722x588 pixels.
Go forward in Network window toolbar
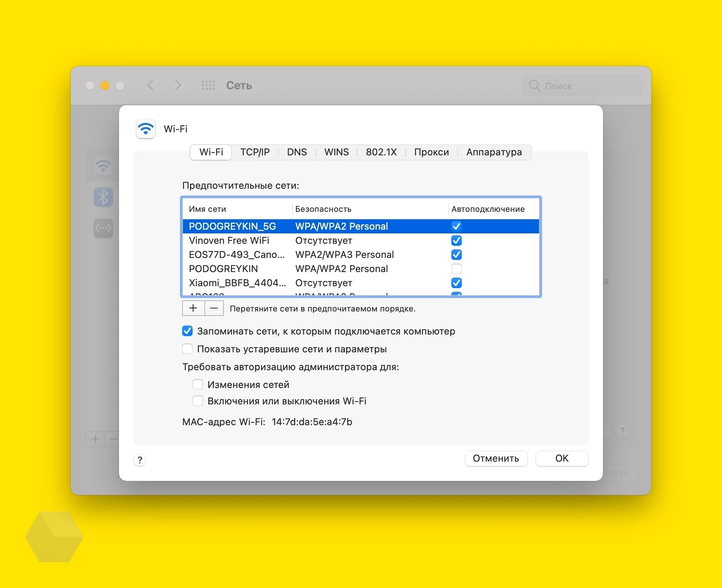[178, 85]
